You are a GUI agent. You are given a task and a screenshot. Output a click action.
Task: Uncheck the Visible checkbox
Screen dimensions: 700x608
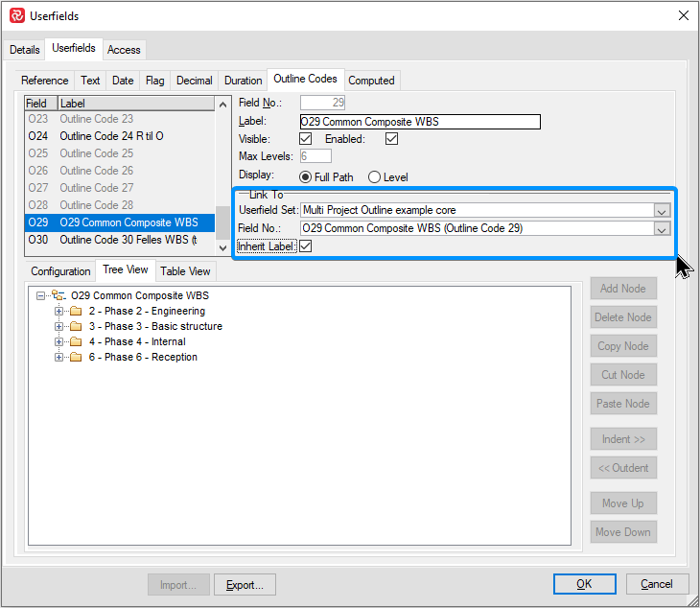pyautogui.click(x=306, y=139)
